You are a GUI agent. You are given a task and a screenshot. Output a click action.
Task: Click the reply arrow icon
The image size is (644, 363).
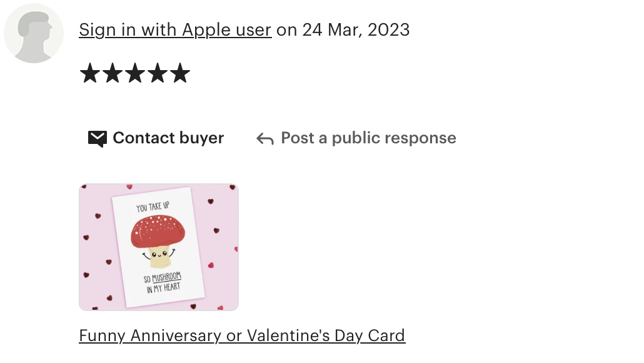coord(265,139)
